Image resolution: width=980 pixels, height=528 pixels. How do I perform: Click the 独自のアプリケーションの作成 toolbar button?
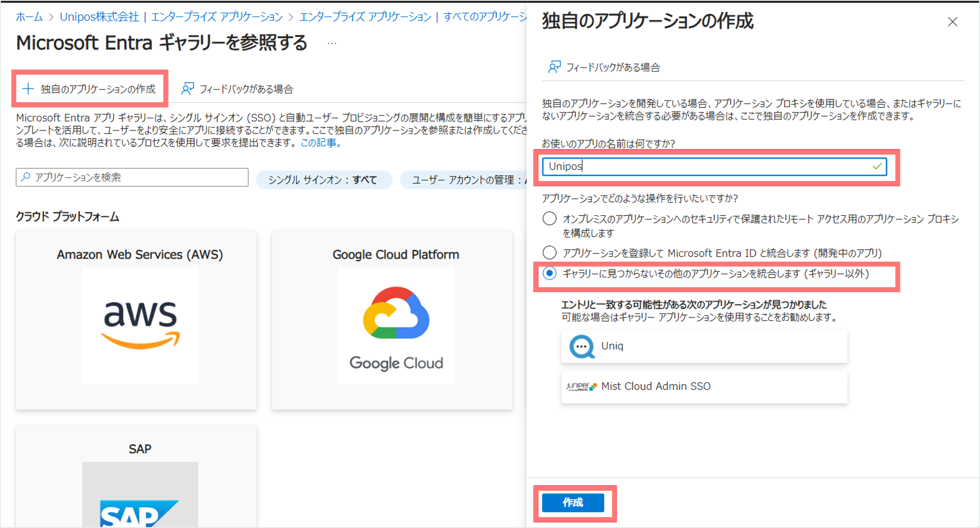[x=90, y=89]
